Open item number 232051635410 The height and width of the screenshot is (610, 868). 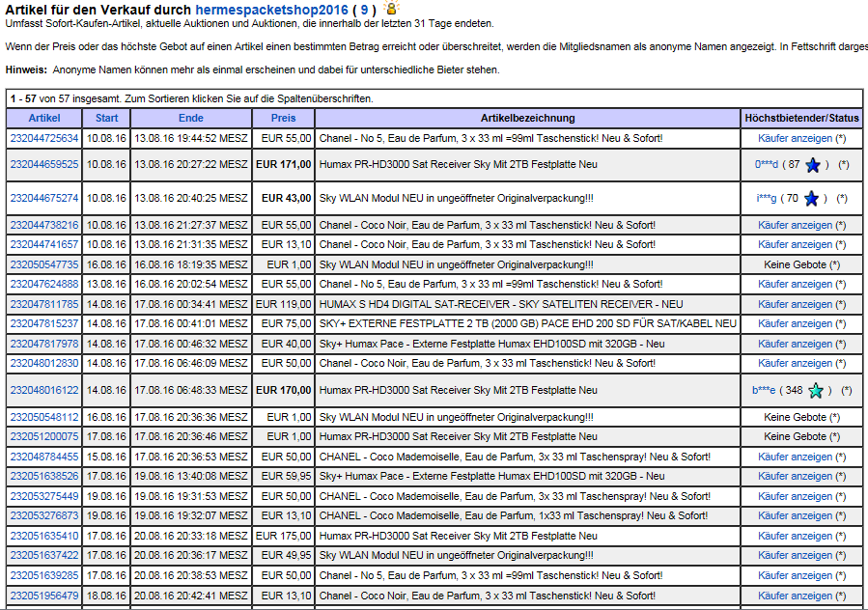tap(44, 536)
